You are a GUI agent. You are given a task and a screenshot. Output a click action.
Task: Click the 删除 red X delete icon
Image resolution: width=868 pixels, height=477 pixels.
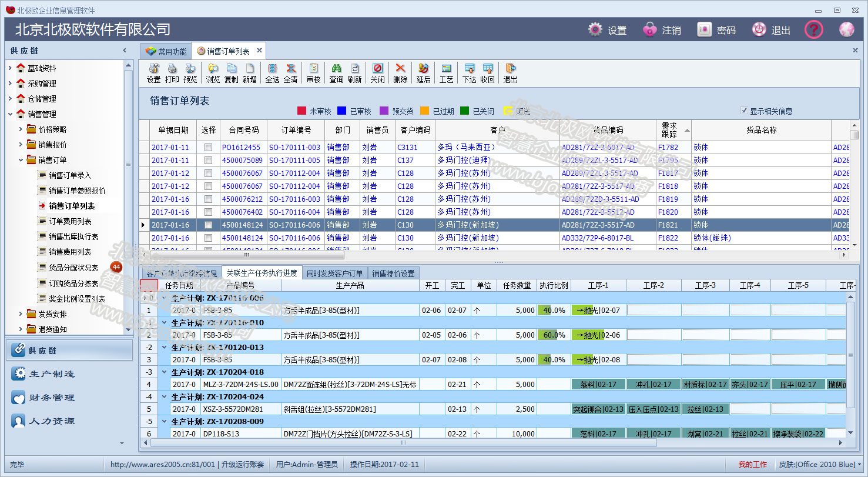[x=400, y=68]
